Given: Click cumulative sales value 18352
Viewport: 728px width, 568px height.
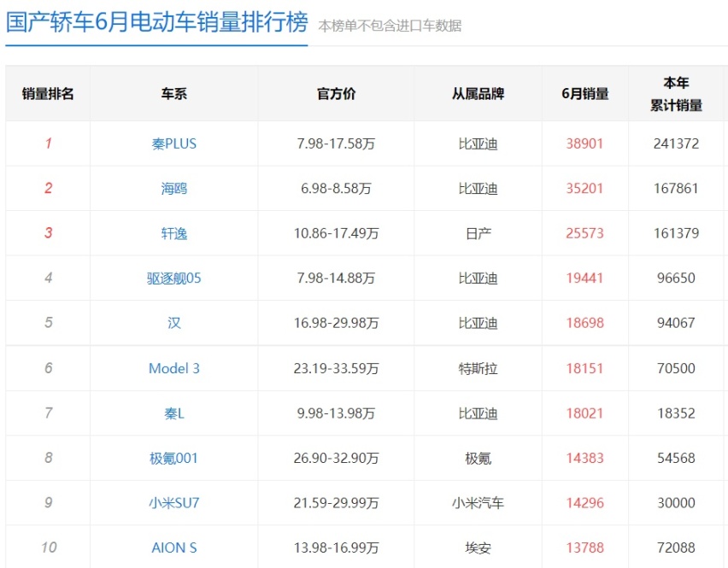Looking at the screenshot, I should coord(676,413).
